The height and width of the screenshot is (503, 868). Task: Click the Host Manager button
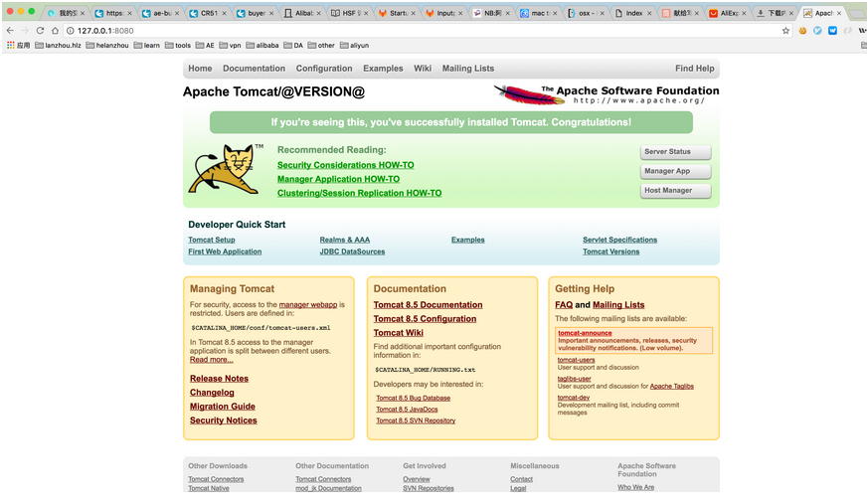[675, 190]
